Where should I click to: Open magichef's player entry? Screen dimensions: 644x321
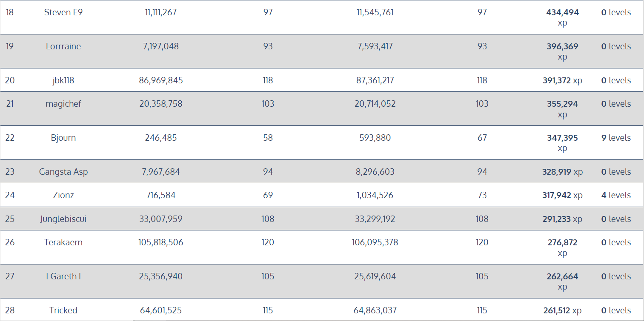(63, 104)
